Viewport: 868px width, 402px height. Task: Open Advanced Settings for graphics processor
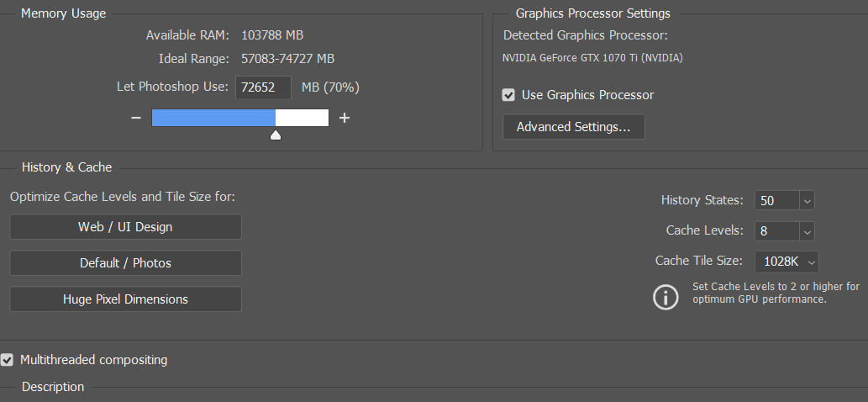(573, 127)
